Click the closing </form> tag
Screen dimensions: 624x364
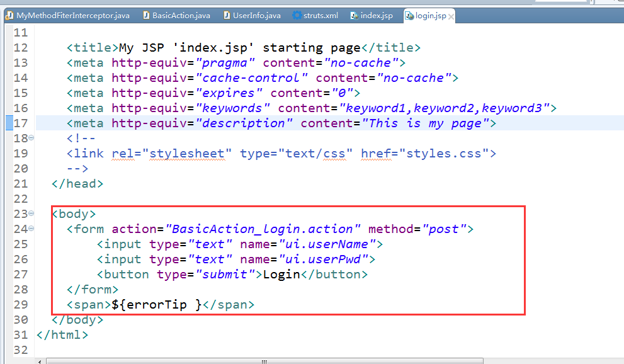tap(93, 290)
